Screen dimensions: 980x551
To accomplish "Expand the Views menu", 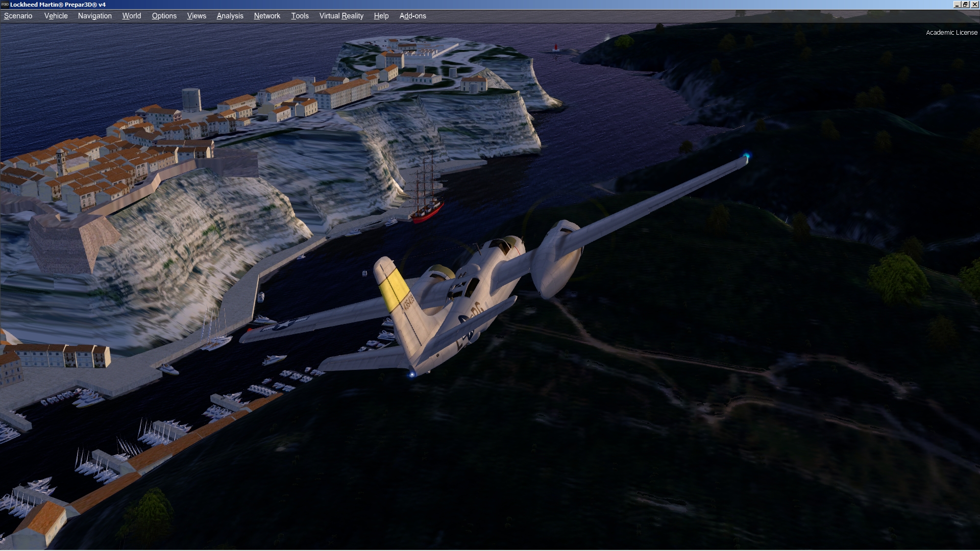I will (197, 16).
